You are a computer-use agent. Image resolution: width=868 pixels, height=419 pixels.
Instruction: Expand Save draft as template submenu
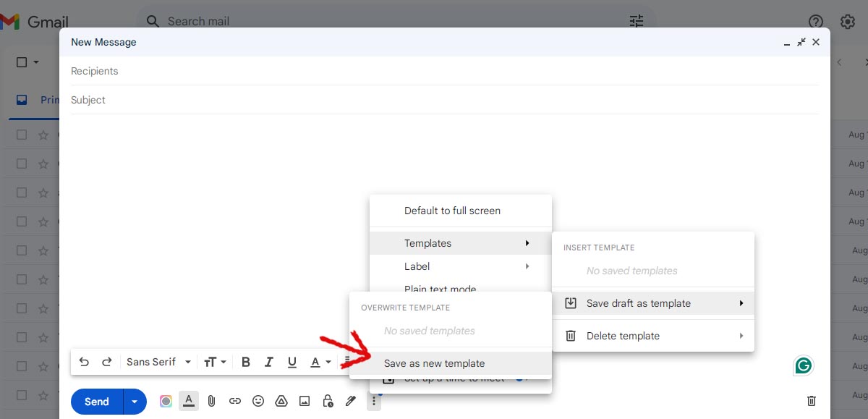tap(653, 303)
